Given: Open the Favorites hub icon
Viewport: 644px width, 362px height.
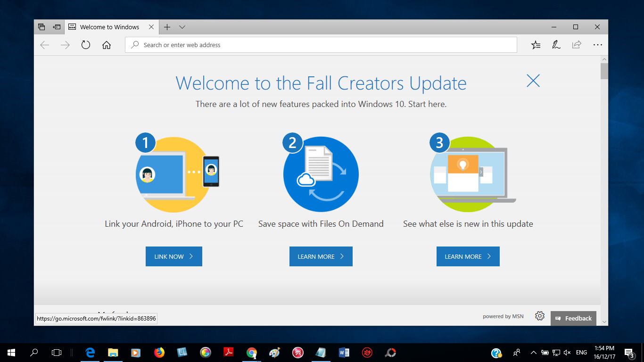Looking at the screenshot, I should click(536, 45).
